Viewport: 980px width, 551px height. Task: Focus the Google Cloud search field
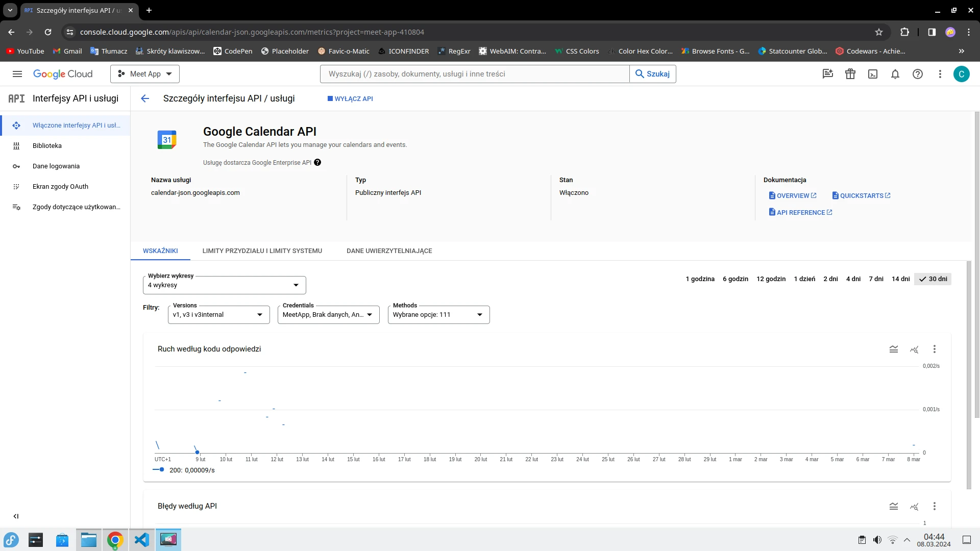tap(475, 74)
